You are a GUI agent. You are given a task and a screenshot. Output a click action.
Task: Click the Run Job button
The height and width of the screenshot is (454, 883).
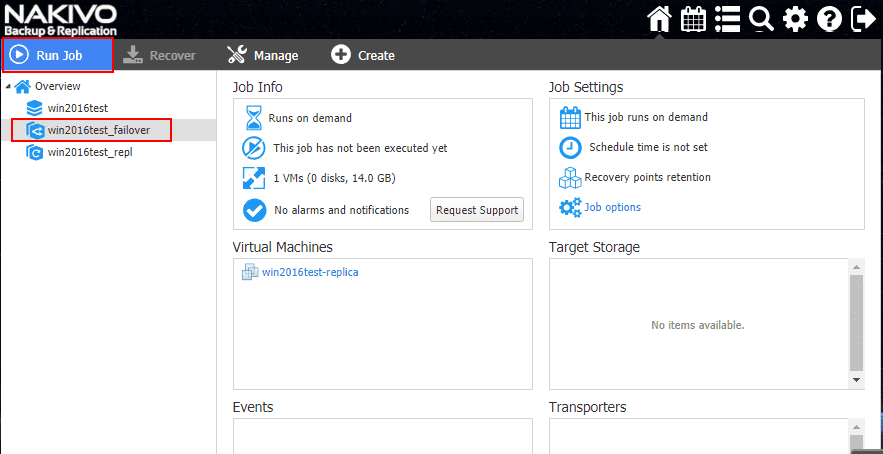57,55
